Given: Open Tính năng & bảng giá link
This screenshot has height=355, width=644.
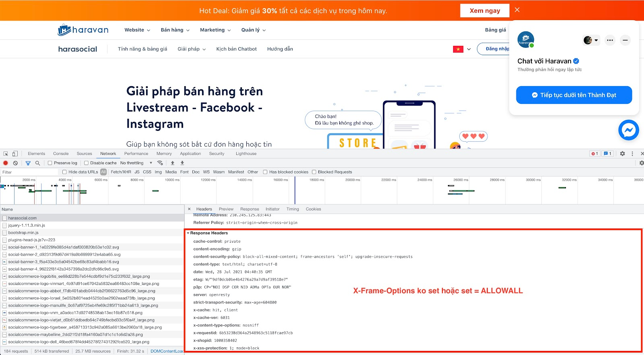Looking at the screenshot, I should [x=142, y=49].
